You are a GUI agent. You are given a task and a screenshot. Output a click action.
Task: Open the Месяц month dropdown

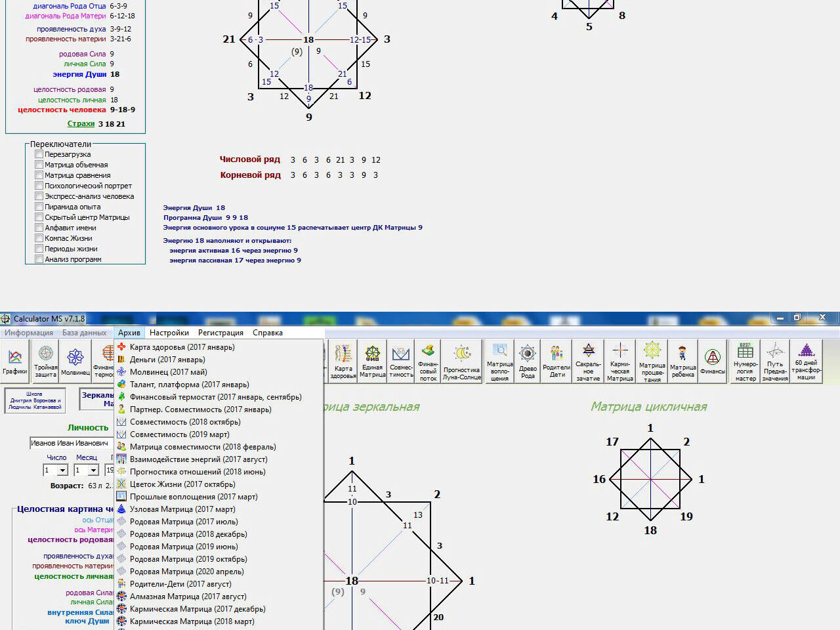point(93,471)
